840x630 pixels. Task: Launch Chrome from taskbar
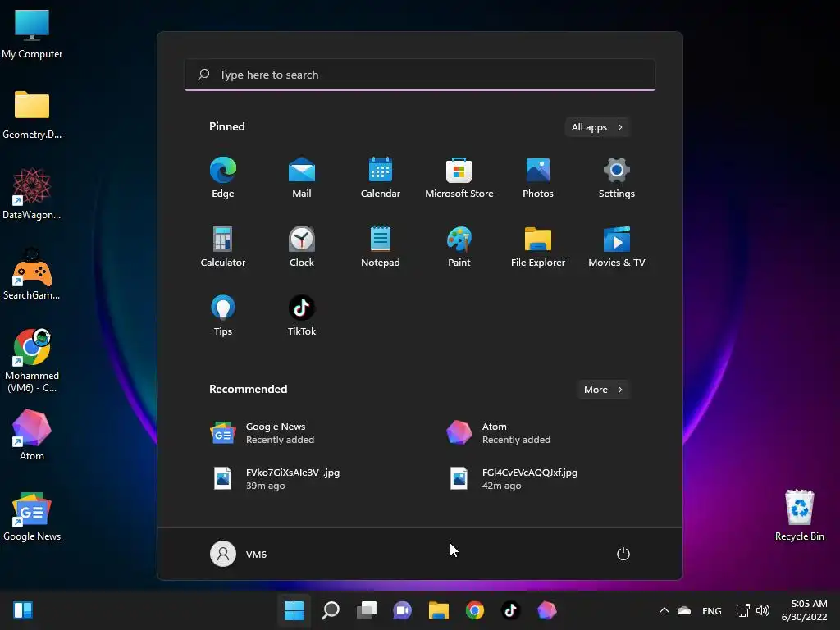(475, 610)
